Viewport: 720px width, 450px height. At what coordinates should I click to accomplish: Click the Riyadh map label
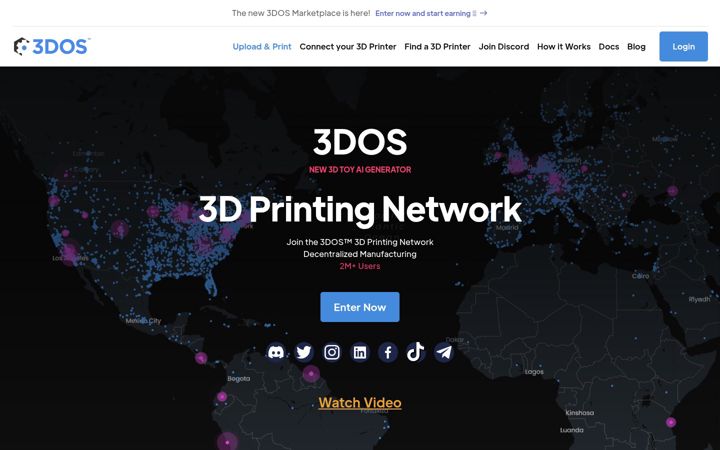699,299
